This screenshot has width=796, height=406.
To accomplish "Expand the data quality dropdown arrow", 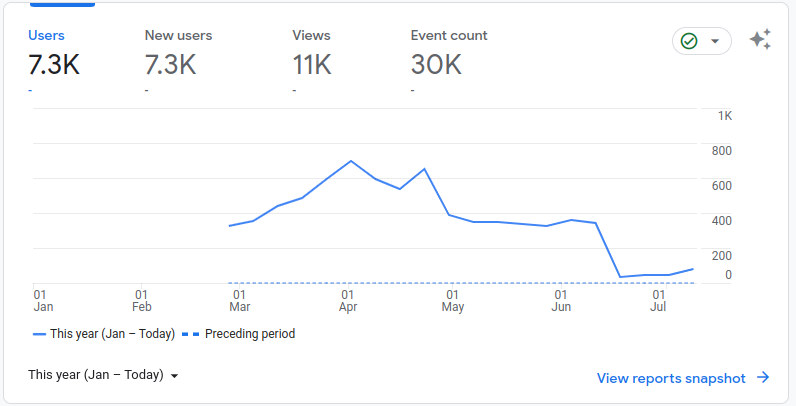I will [715, 41].
